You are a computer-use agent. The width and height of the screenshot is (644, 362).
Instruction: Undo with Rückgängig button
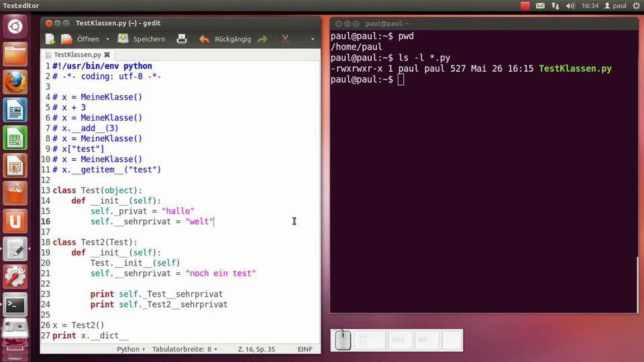pyautogui.click(x=225, y=39)
